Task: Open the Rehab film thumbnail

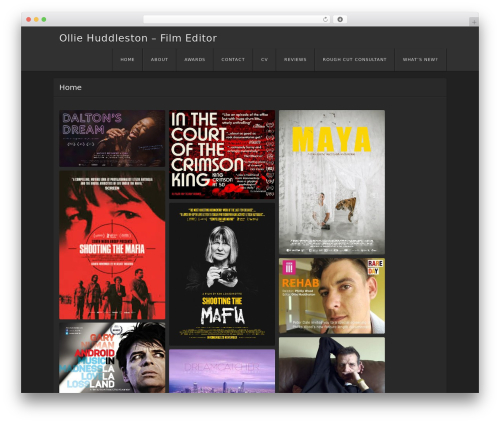Action: click(332, 296)
